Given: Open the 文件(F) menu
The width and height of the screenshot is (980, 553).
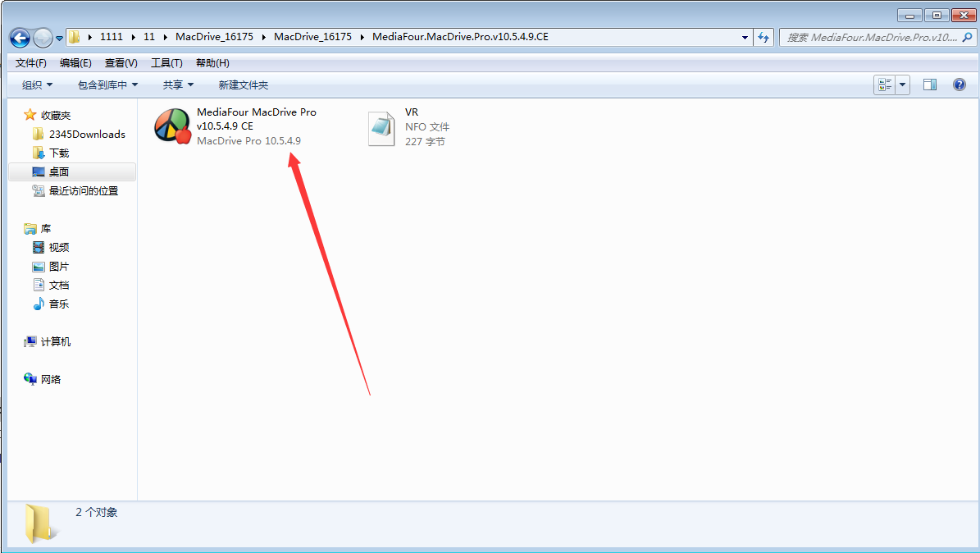Looking at the screenshot, I should tap(30, 63).
